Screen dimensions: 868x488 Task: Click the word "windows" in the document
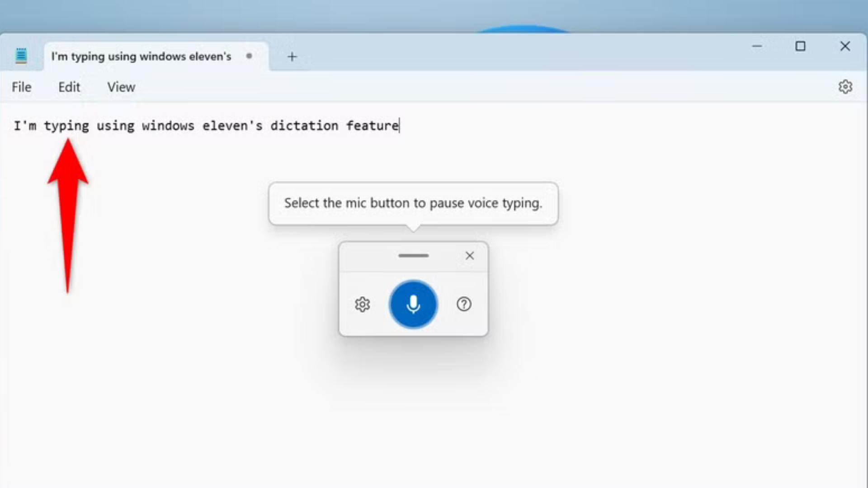coord(168,126)
